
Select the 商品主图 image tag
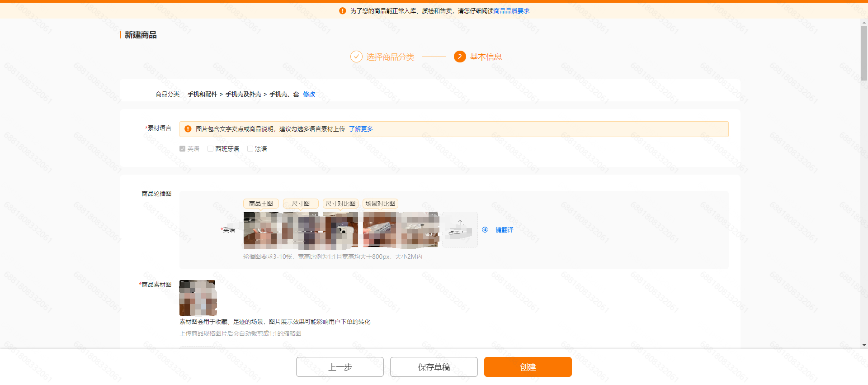[261, 204]
